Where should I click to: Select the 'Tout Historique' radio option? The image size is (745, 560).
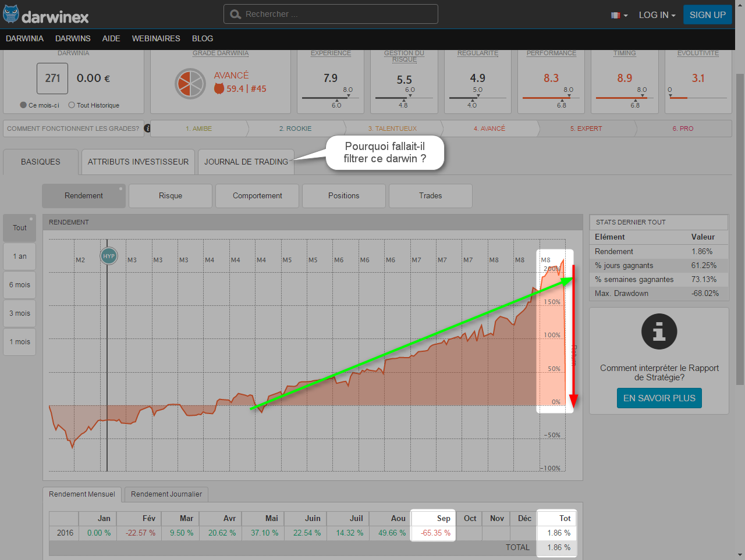[72, 105]
